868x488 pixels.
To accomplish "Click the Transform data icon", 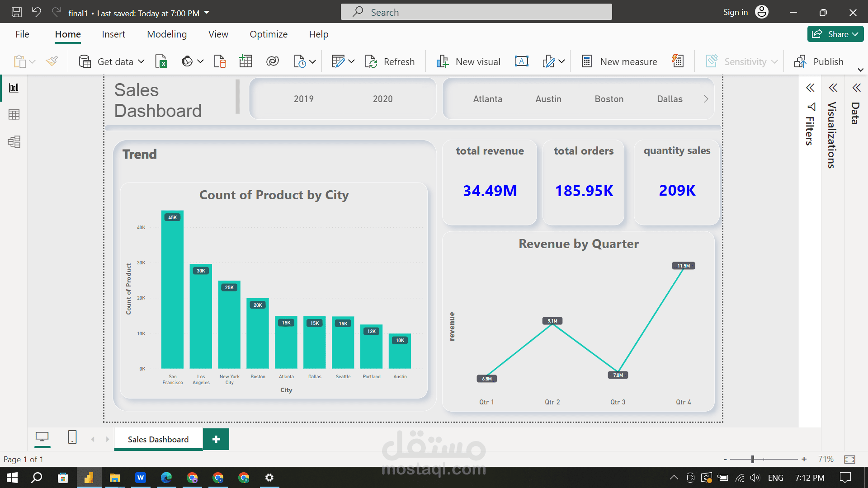I will click(338, 61).
